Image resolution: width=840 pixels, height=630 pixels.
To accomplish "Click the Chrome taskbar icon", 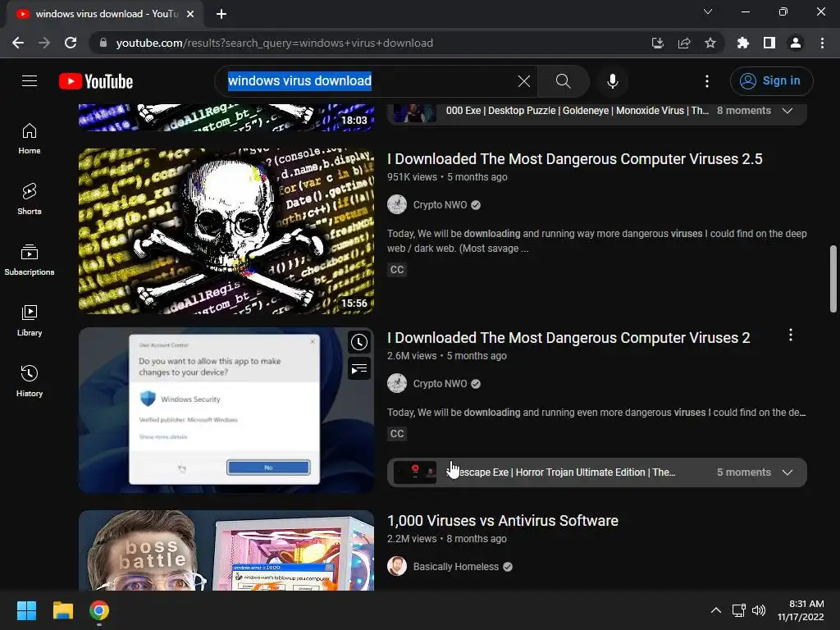I will tap(99, 610).
